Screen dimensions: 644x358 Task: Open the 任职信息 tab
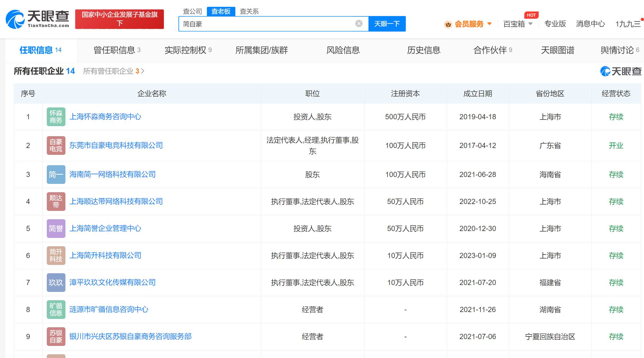(x=41, y=50)
